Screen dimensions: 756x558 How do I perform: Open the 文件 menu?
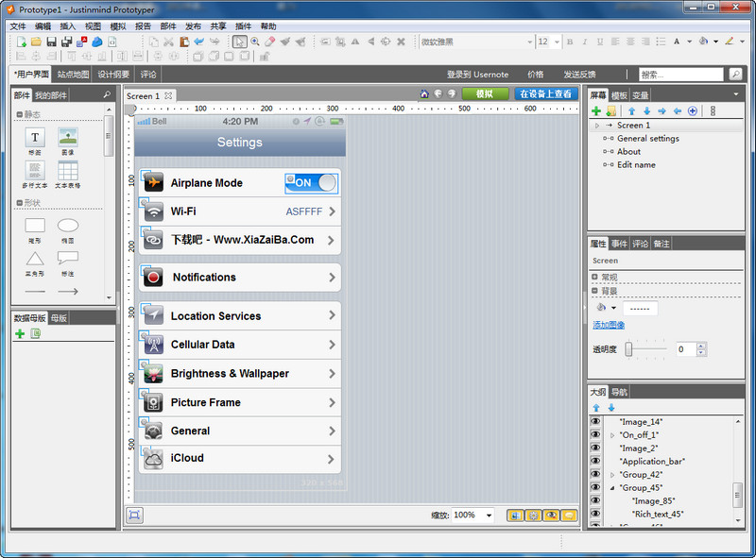click(18, 26)
